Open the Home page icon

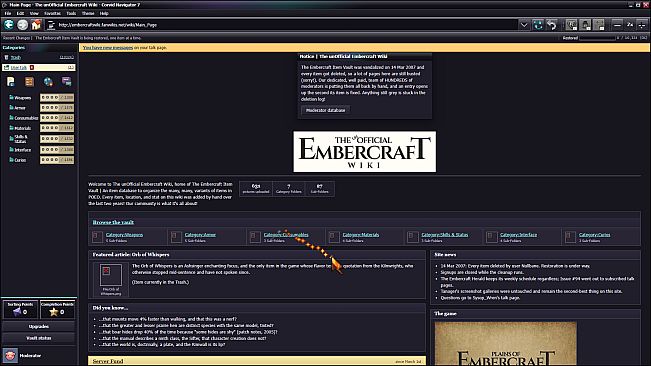(36, 25)
